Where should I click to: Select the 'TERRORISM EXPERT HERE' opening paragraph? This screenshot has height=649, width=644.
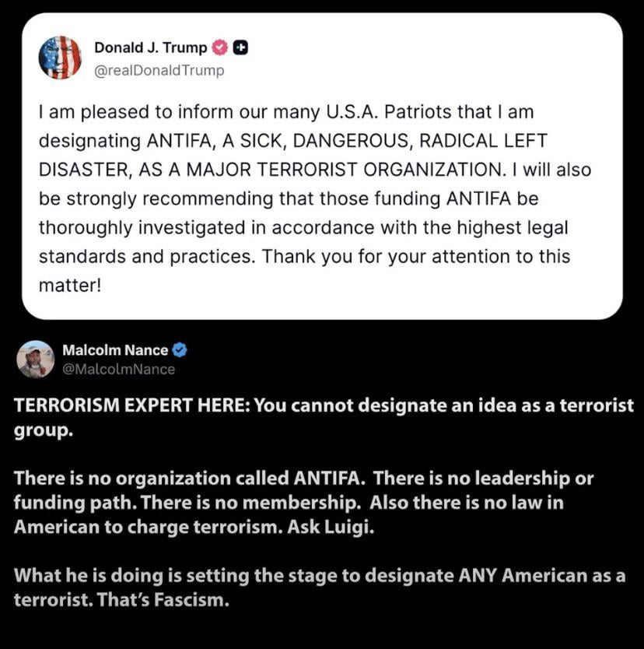(324, 418)
